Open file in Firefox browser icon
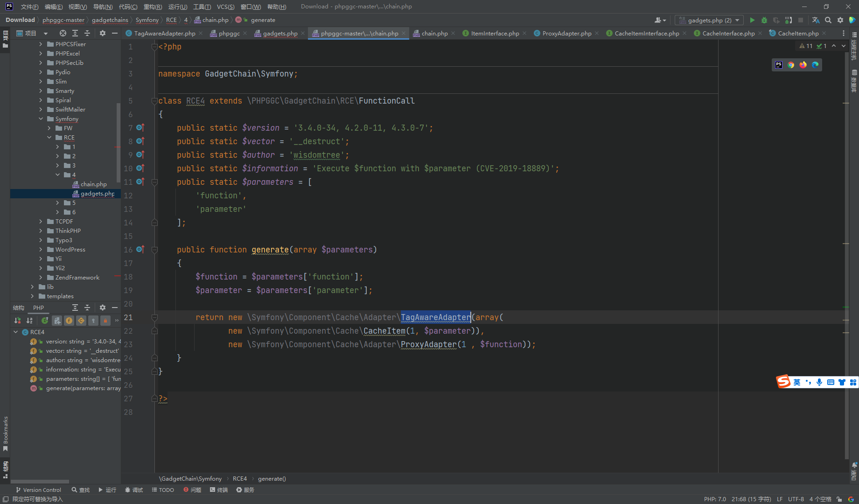 [x=803, y=65]
